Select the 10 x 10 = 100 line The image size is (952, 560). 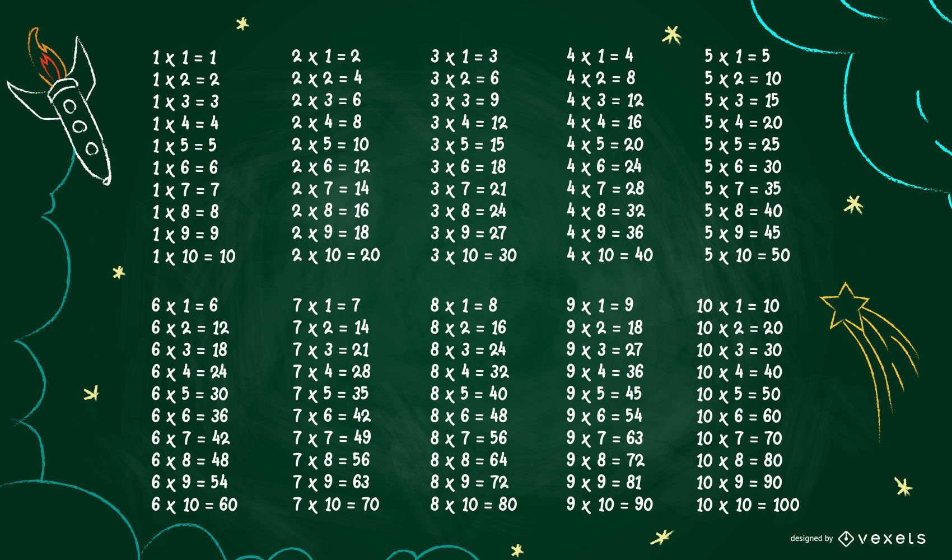(x=748, y=505)
